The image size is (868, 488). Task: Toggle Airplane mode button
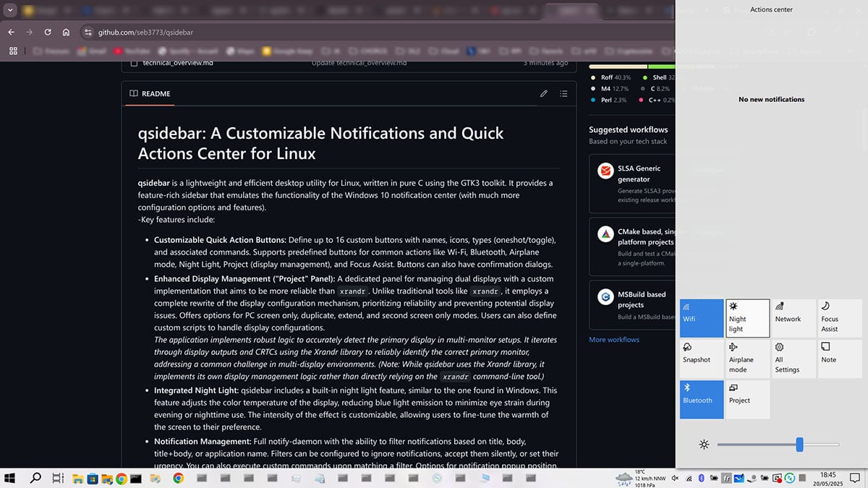point(748,359)
